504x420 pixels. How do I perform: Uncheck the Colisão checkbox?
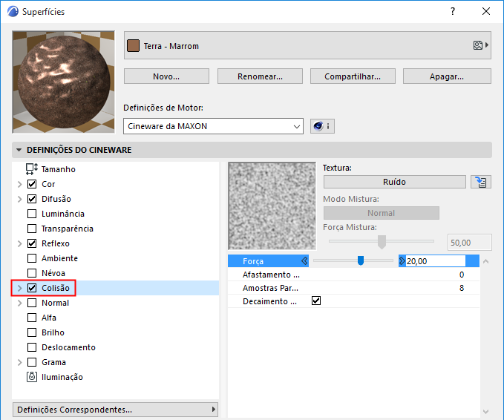click(32, 288)
